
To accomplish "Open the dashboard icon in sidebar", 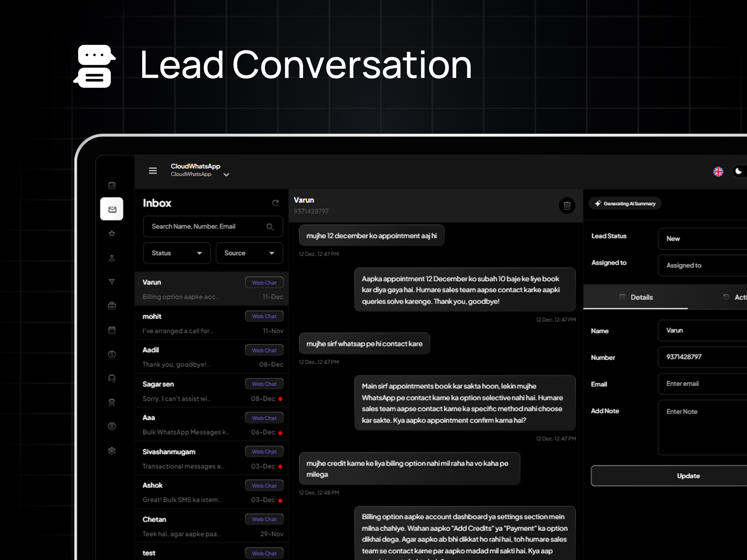I will (112, 185).
